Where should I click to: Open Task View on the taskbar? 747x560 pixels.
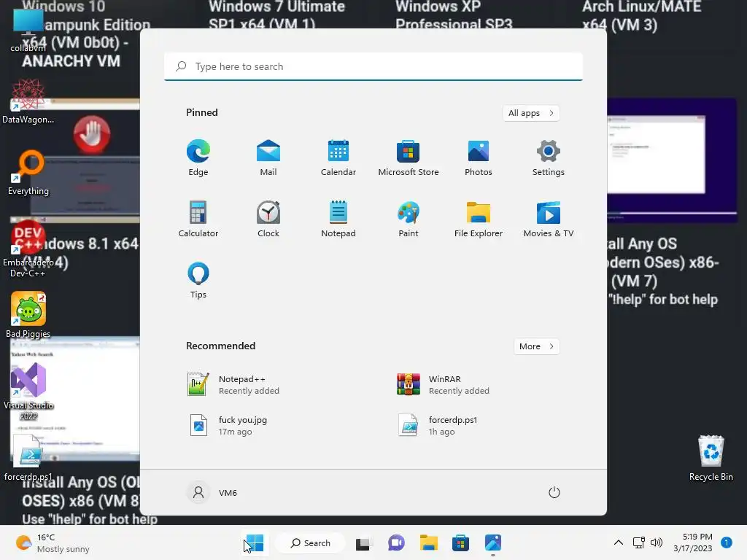tap(363, 542)
